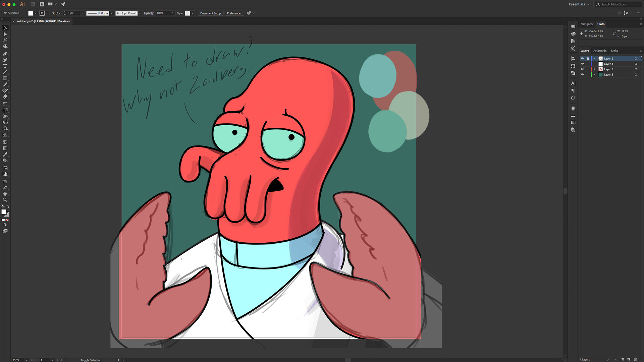
Task: Toggle target circle for Layer 4
Action: (x=636, y=64)
